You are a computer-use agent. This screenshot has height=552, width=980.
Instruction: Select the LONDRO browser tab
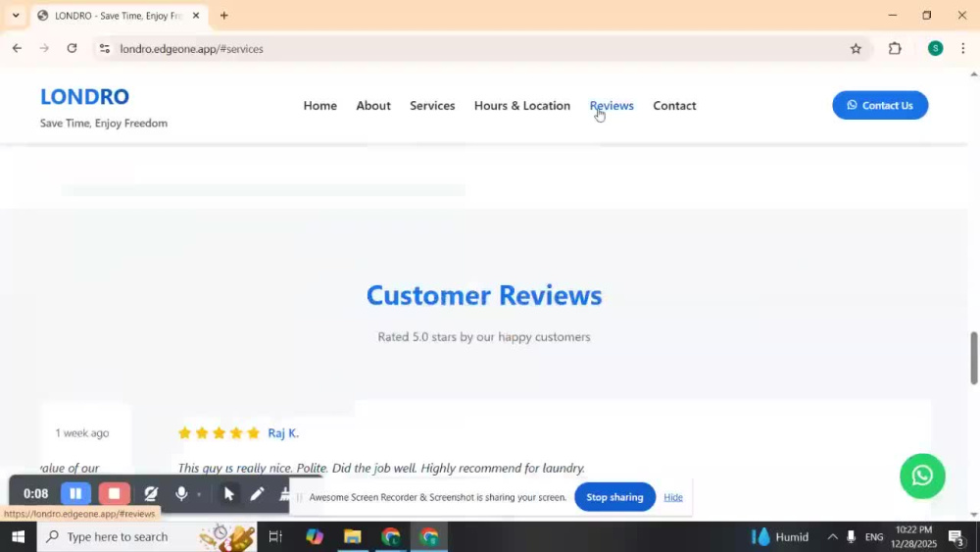[x=119, y=16]
